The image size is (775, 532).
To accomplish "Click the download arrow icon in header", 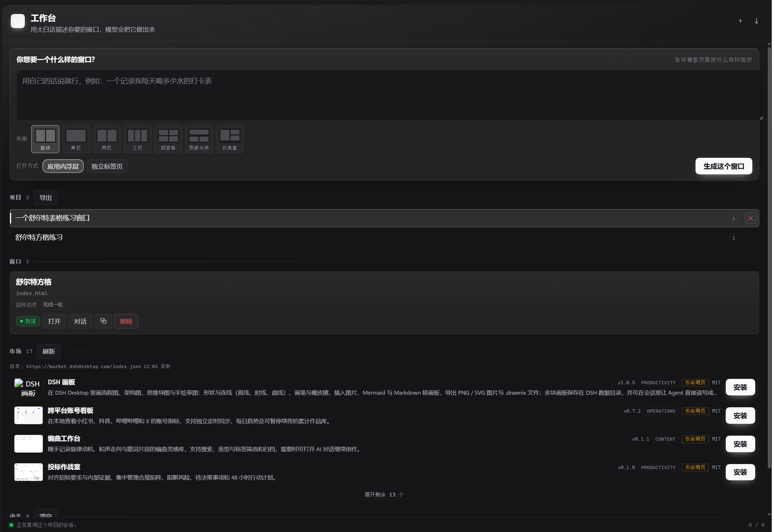I will (756, 21).
